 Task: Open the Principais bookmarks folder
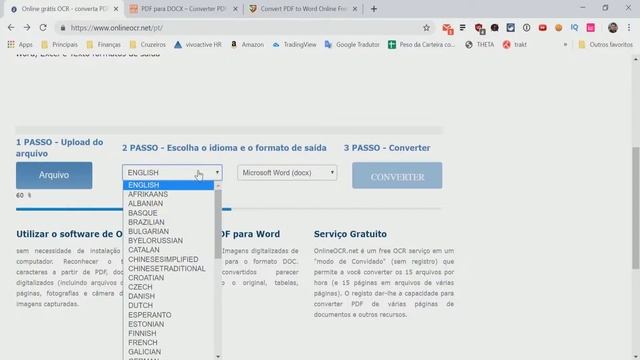coord(60,44)
